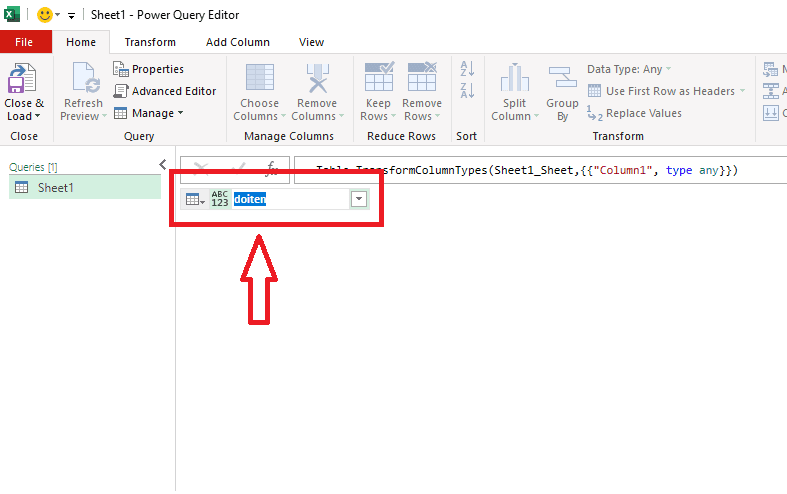Open the doiten column filter dropdown
The width and height of the screenshot is (787, 494).
click(x=358, y=199)
